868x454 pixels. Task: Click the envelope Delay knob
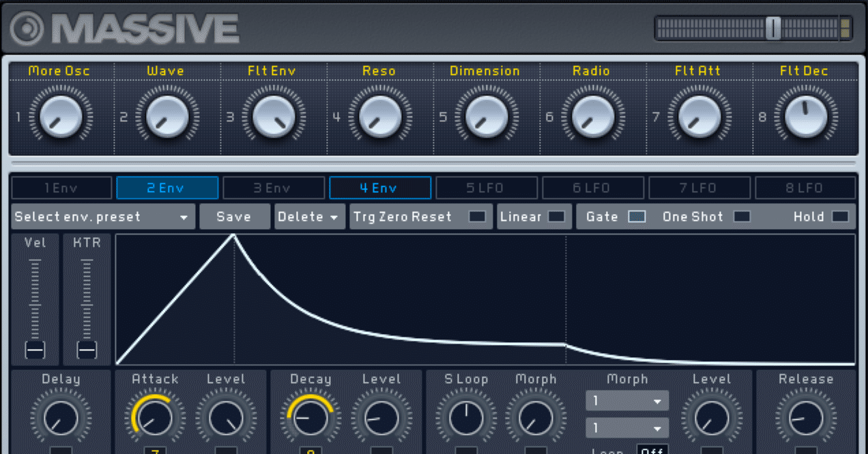(x=61, y=418)
